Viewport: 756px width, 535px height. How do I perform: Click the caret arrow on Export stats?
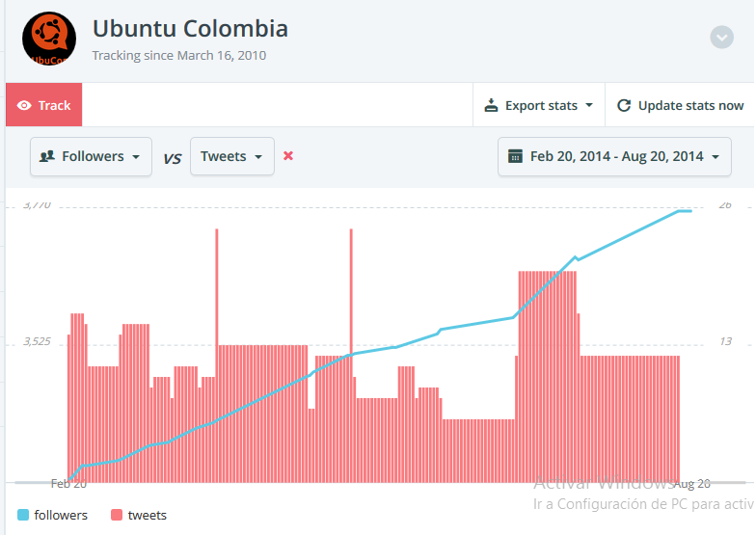point(589,106)
